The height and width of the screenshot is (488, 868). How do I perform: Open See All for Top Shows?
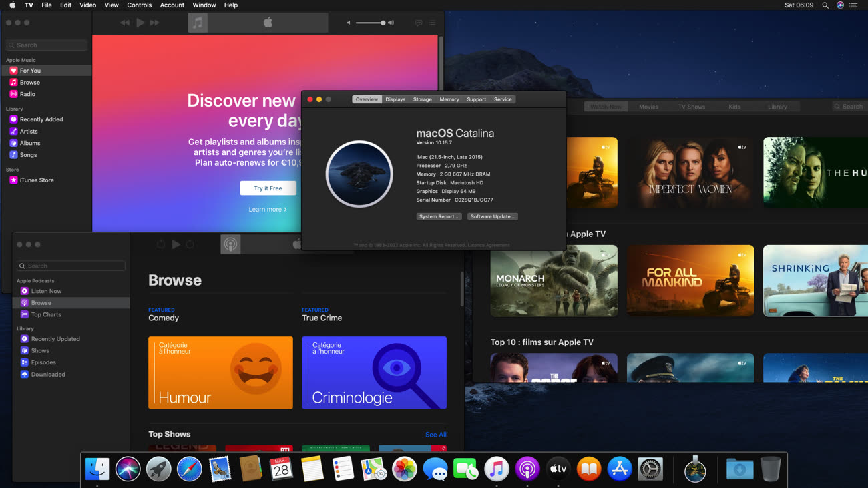pos(435,435)
